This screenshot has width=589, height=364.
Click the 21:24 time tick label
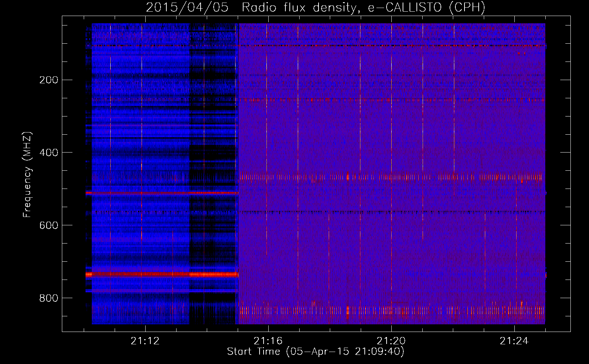pos(514,341)
